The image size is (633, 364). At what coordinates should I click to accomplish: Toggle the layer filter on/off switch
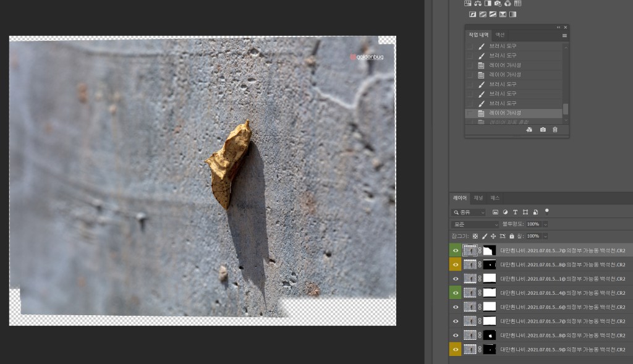(x=547, y=211)
